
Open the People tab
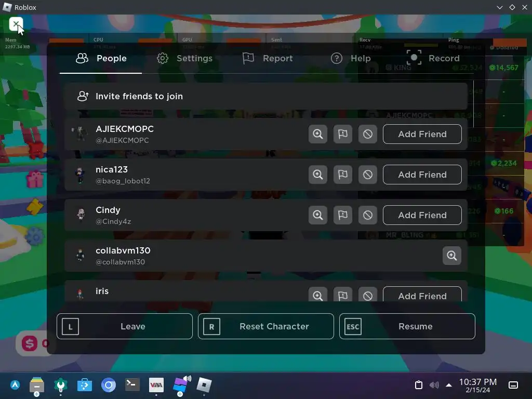pos(101,58)
